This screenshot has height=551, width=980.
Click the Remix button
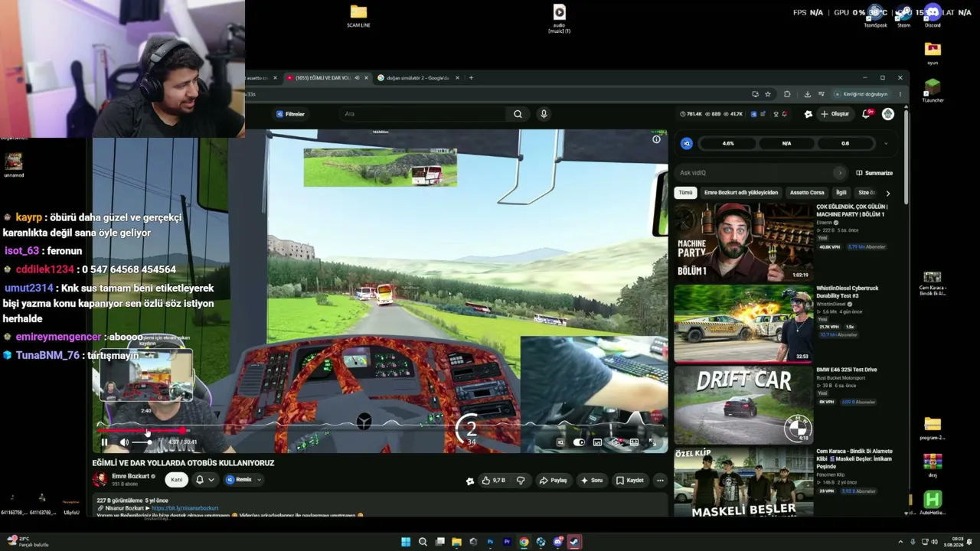click(239, 480)
